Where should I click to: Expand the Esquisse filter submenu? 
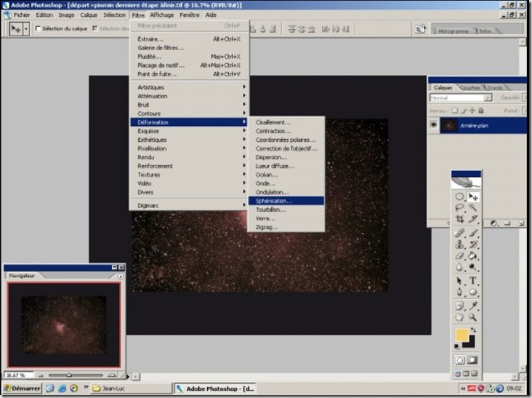coord(189,131)
